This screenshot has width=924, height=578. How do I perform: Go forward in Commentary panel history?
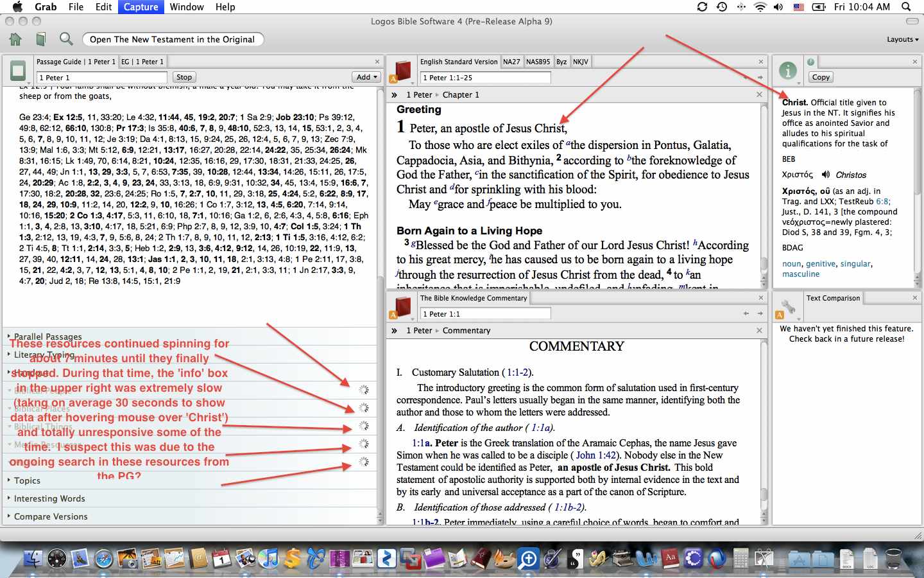(x=760, y=313)
